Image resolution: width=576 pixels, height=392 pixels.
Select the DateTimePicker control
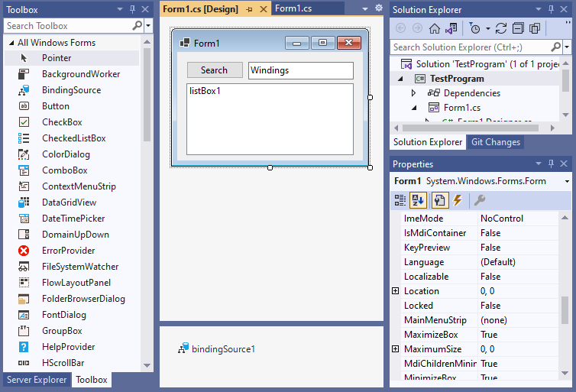(72, 219)
